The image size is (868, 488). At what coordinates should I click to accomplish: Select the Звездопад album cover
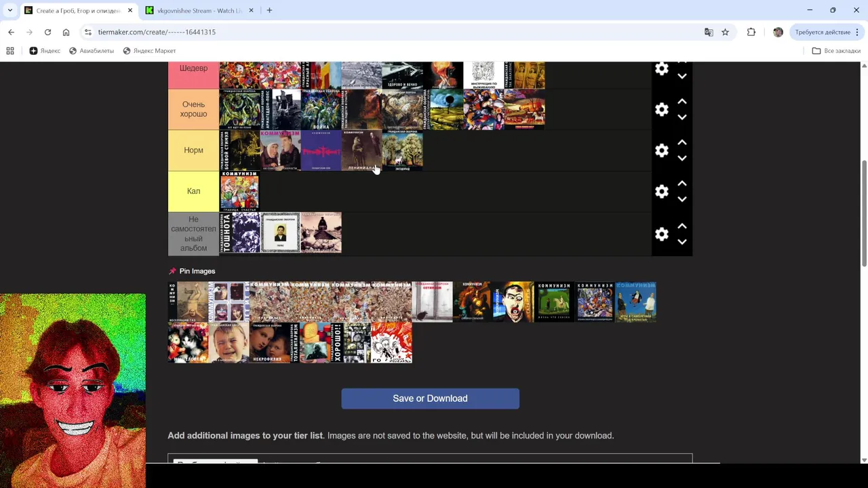pos(402,150)
